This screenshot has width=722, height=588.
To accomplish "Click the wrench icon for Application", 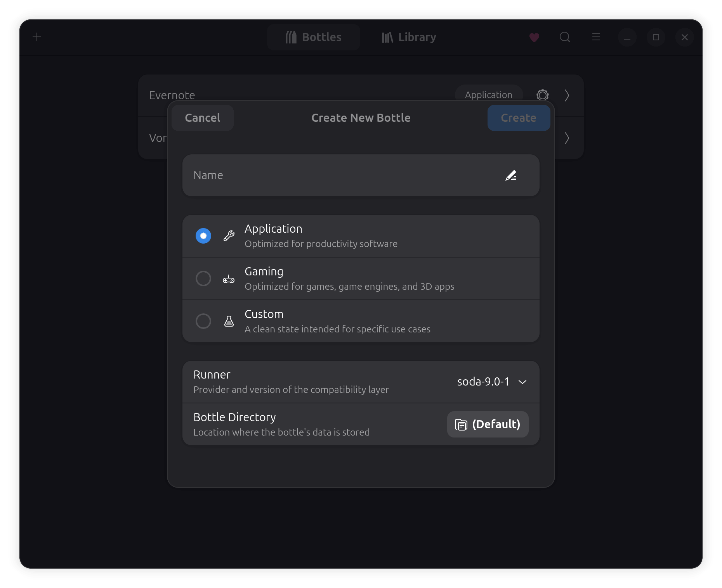I will tap(229, 236).
